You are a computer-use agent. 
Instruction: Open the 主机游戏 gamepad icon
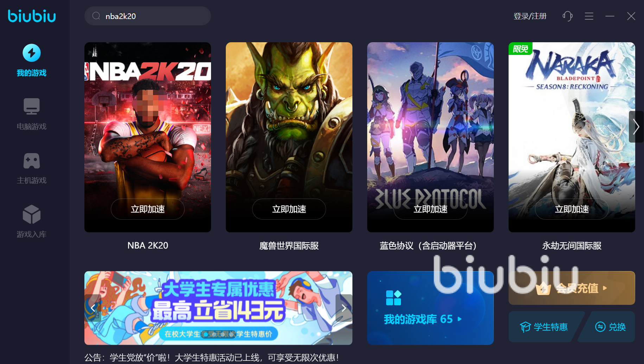pyautogui.click(x=32, y=161)
